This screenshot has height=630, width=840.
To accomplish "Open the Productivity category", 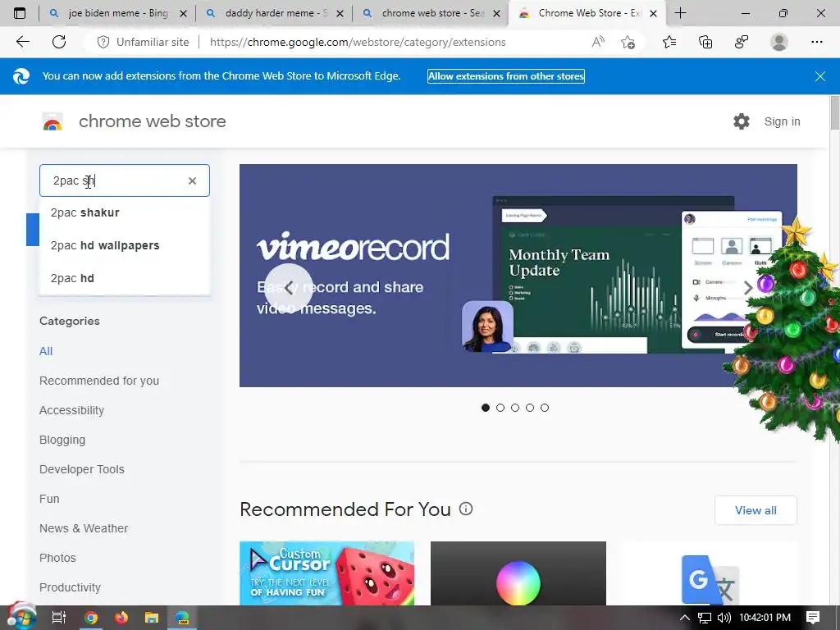I will click(70, 587).
